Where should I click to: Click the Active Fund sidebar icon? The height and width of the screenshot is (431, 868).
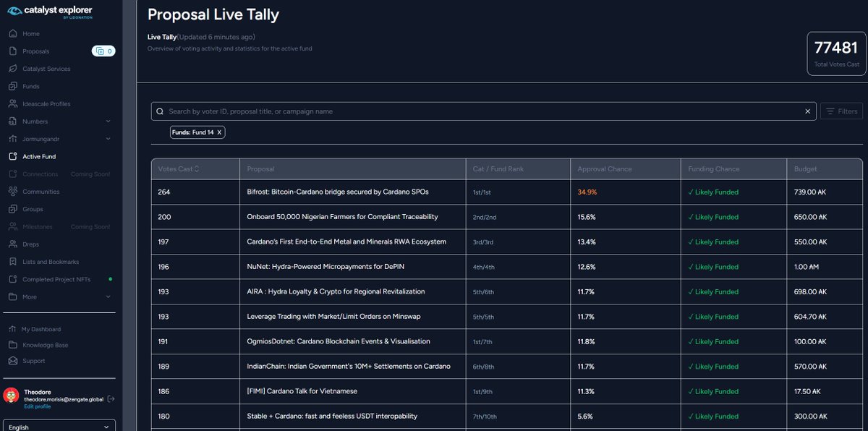tap(12, 156)
